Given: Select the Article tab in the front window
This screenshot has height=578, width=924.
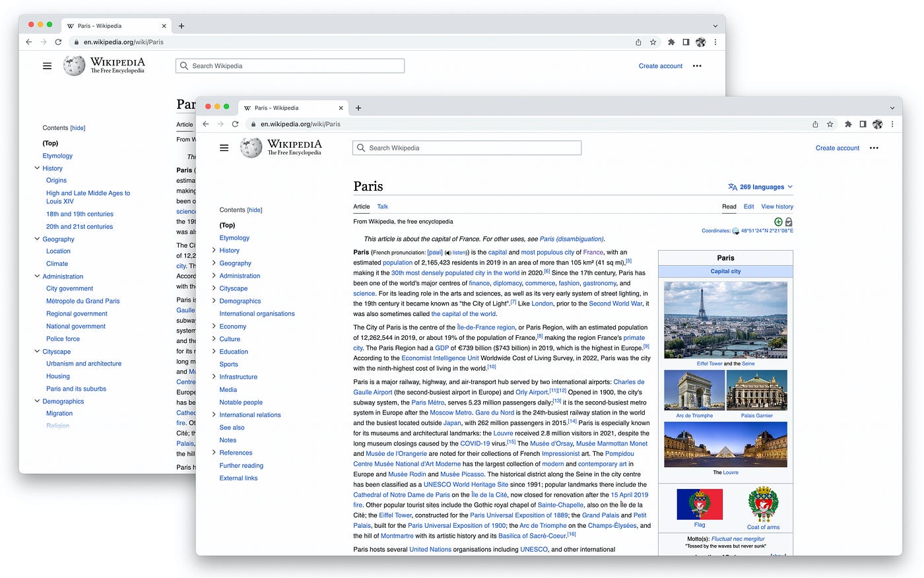Looking at the screenshot, I should tap(362, 207).
